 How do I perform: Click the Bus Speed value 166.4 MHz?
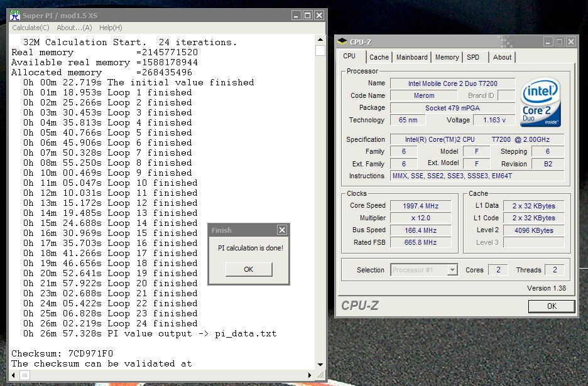click(x=420, y=230)
